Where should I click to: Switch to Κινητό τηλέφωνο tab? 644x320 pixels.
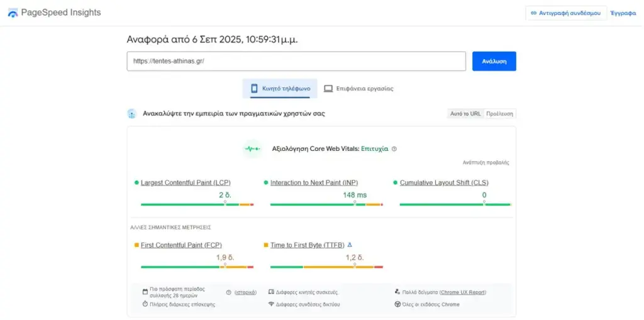coord(280,88)
